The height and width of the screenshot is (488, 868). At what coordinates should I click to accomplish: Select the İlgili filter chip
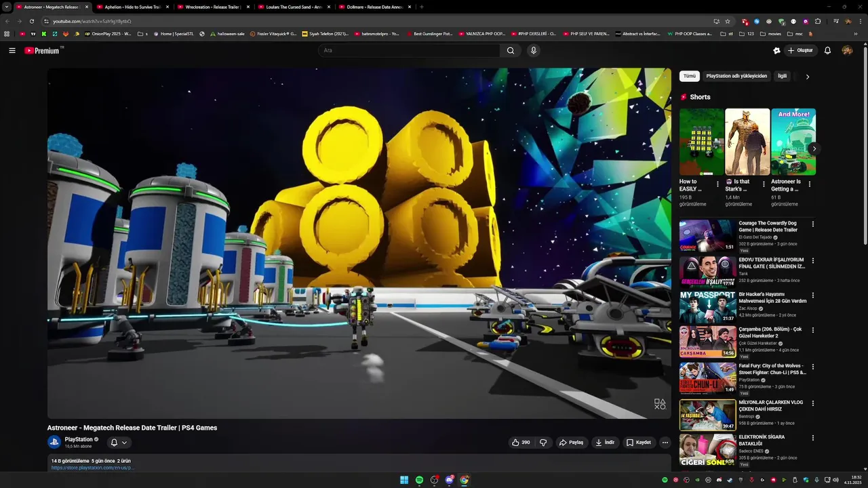coord(783,76)
